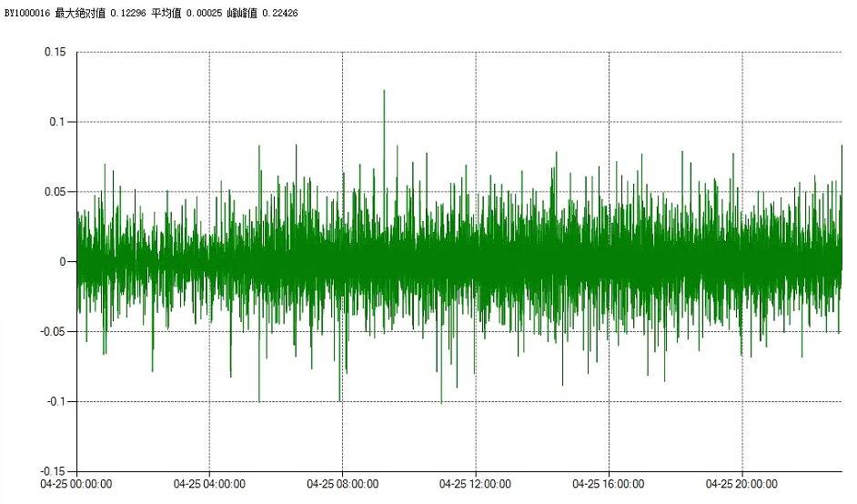Select the 最大绝对值 0.12296 statistic
The height and width of the screenshot is (504, 857).
[100, 14]
